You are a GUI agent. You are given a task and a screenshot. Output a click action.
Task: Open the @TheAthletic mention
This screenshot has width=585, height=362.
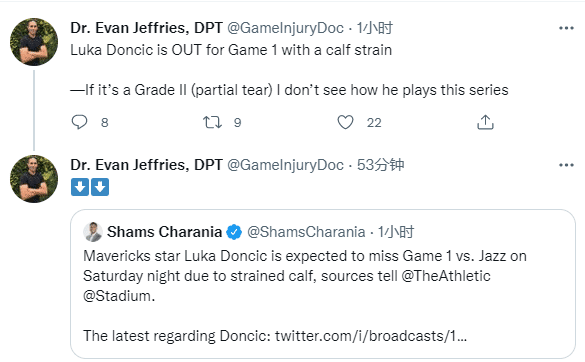(x=446, y=276)
